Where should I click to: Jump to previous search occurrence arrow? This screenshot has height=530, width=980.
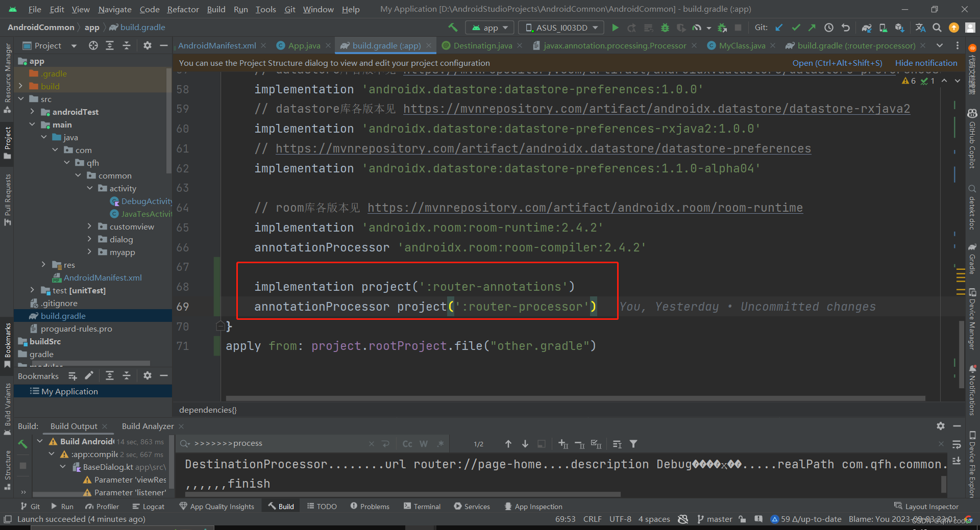[508, 444]
